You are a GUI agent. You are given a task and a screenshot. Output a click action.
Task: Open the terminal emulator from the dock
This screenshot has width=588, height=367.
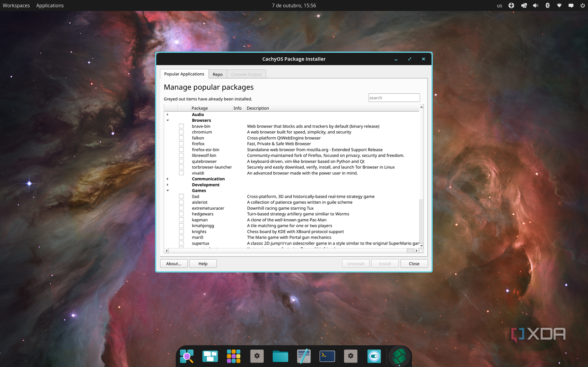tap(327, 356)
